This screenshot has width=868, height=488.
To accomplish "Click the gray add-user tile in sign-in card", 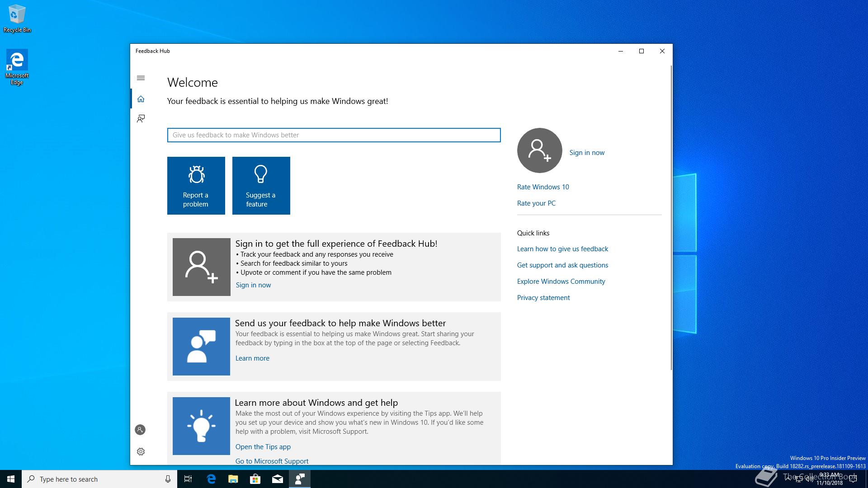I will [202, 267].
